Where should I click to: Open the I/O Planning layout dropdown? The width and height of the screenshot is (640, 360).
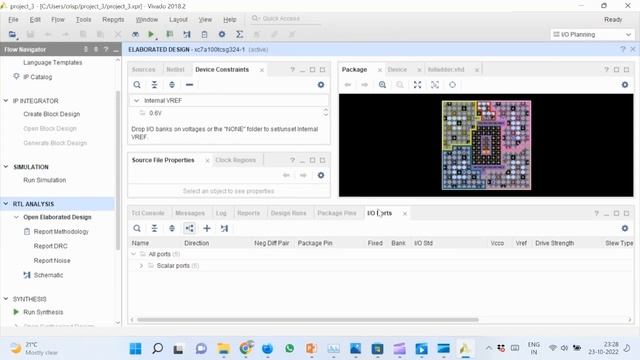[592, 35]
